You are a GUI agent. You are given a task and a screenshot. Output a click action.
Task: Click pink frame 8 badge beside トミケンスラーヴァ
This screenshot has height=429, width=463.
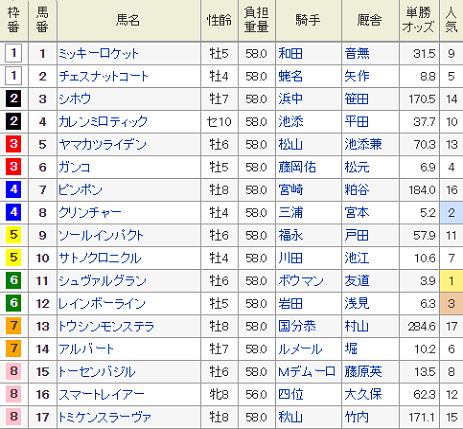13,417
